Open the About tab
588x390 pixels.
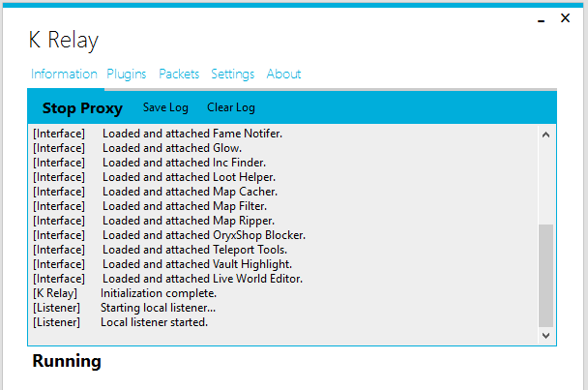point(284,74)
